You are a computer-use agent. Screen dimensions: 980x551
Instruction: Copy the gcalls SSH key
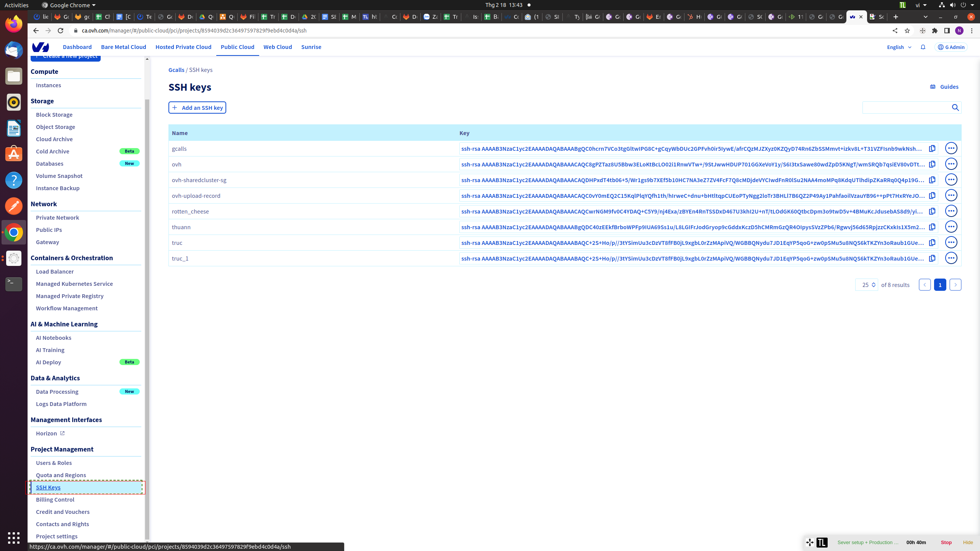[932, 148]
